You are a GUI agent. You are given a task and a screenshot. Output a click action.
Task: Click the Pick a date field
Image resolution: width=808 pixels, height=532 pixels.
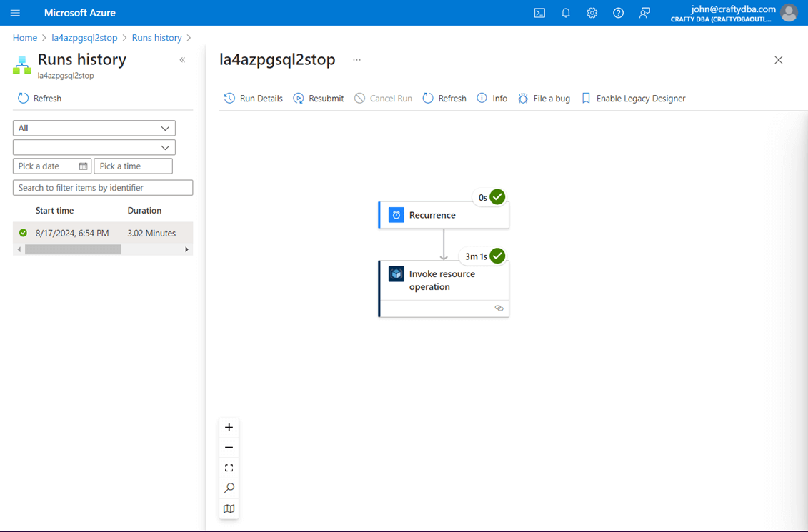pos(52,166)
